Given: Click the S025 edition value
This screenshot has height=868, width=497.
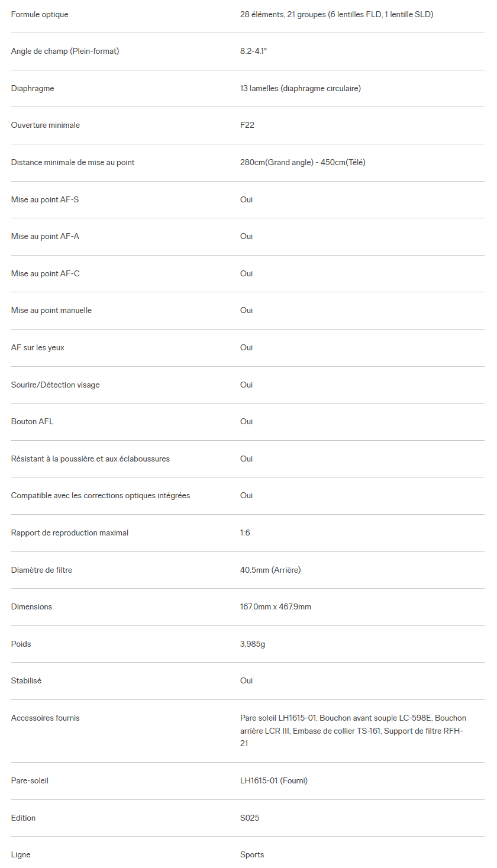Looking at the screenshot, I should (250, 818).
